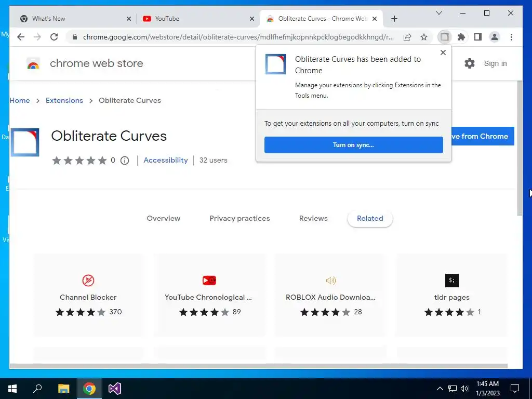Open the Windows Start menu

pos(12,389)
